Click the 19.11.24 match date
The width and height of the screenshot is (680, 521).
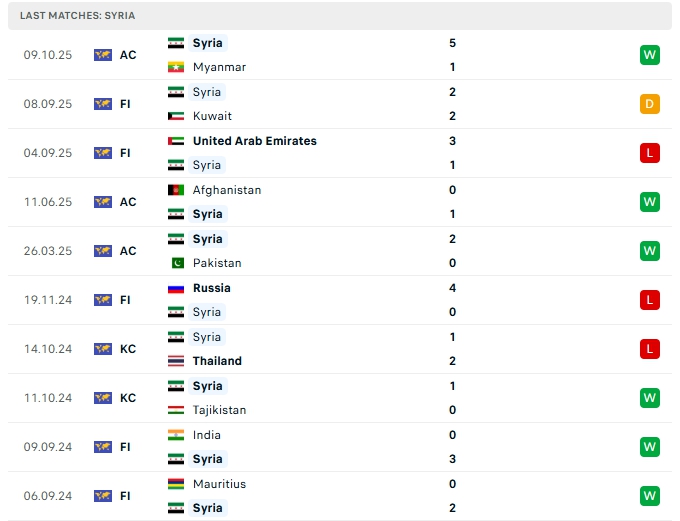[x=48, y=300]
